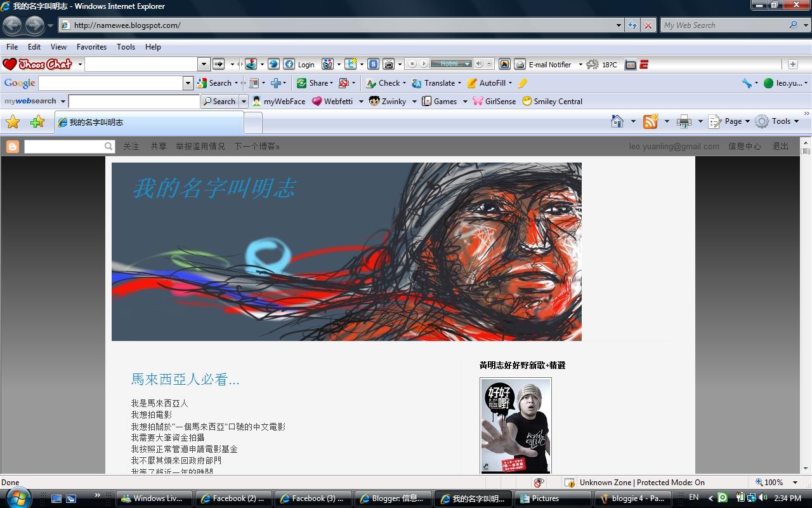This screenshot has height=508, width=812.
Task: Click the Jhoos toolbar Go arrow button
Action: coord(218,64)
